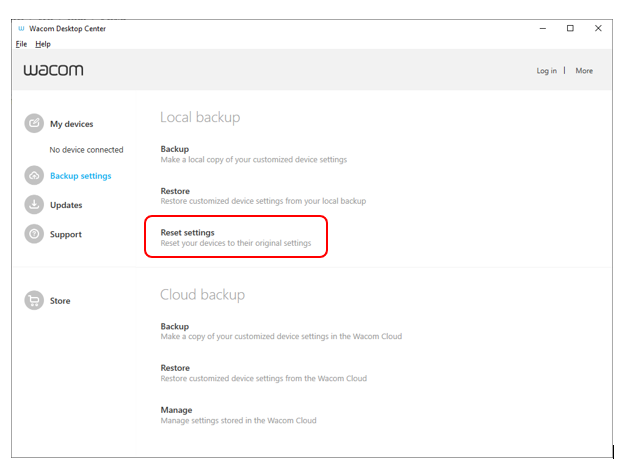Screen dimensions: 626x476
Task: Click the Backup settings cloud icon
Action: pyautogui.click(x=34, y=175)
